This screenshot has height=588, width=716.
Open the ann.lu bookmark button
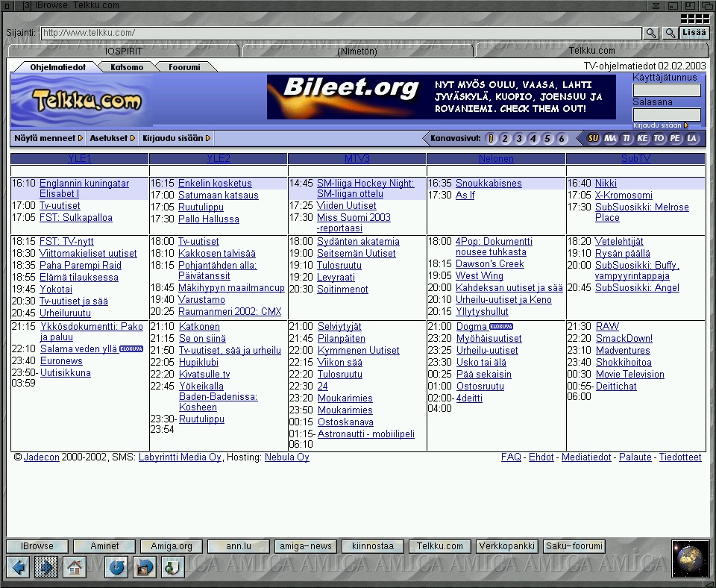pyautogui.click(x=239, y=546)
